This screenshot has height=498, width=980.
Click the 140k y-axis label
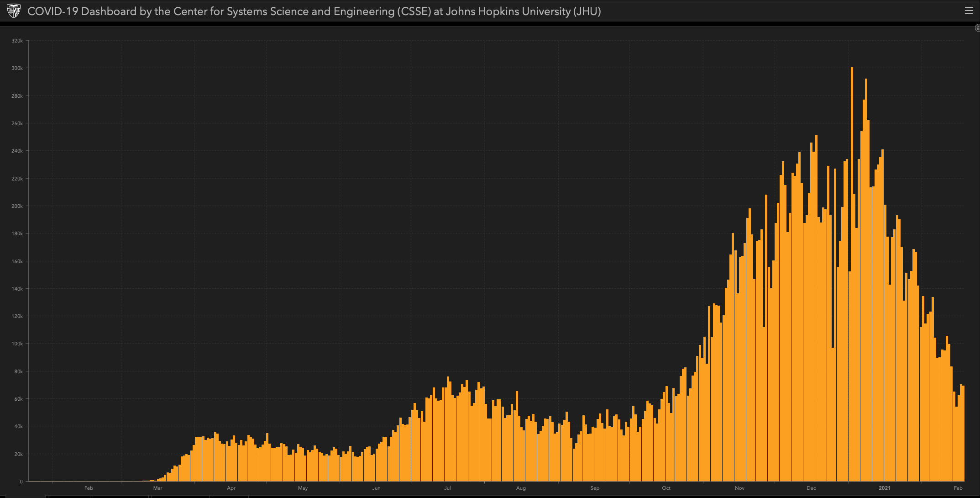(17, 289)
